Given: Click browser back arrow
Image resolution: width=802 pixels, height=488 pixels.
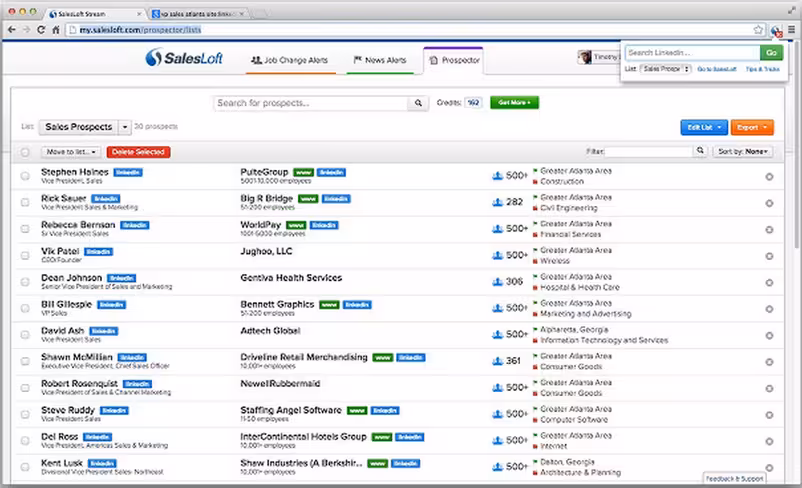Looking at the screenshot, I should (12, 30).
